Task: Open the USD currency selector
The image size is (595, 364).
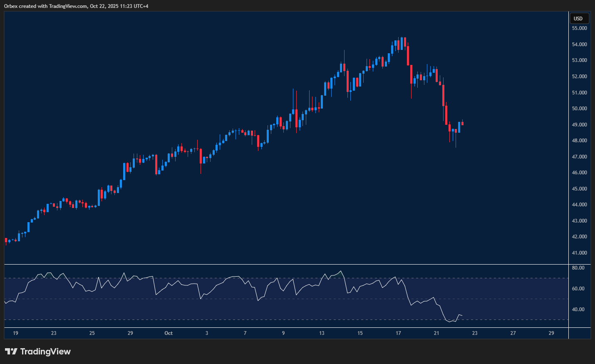Action: pyautogui.click(x=578, y=18)
